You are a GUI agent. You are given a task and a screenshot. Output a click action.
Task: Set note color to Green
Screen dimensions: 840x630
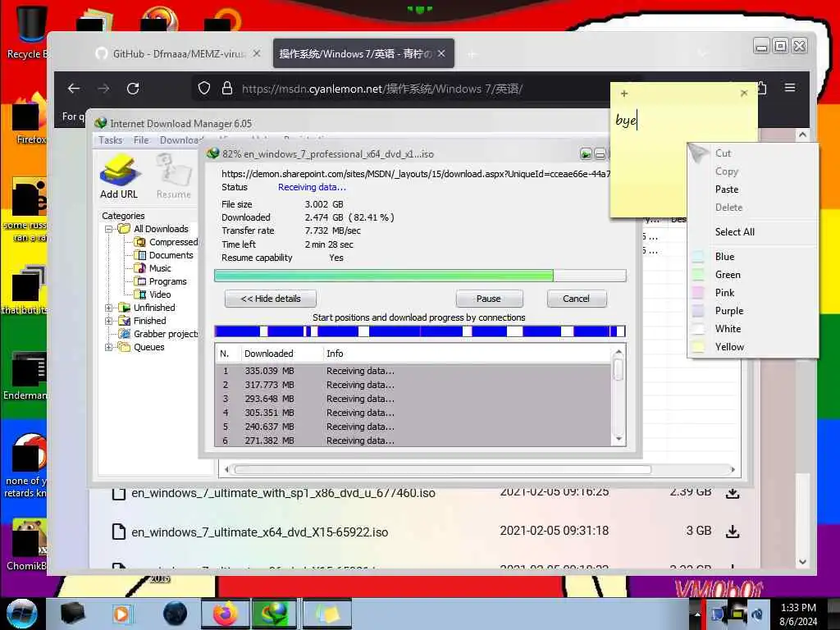(753, 275)
